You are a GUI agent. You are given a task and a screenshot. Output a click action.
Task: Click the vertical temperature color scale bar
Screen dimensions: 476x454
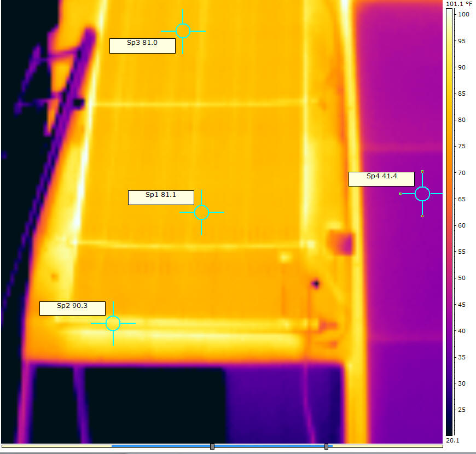pos(449,222)
